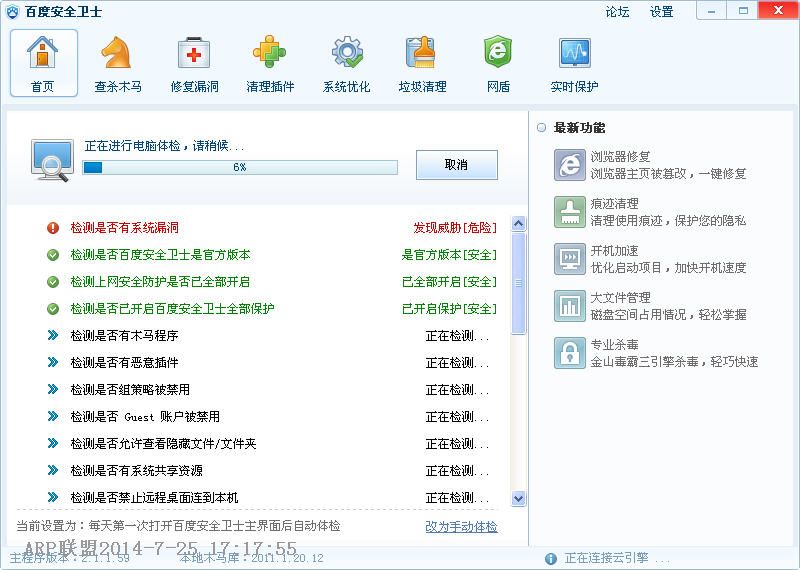The image size is (800, 570).
Task: Open 网盾 green shield icon
Action: [x=497, y=52]
